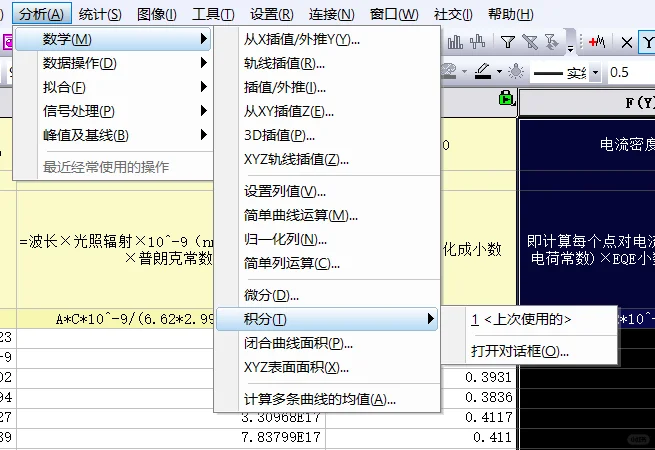Click the row statistics chart icon
655x450 pixels.
[x=477, y=42]
